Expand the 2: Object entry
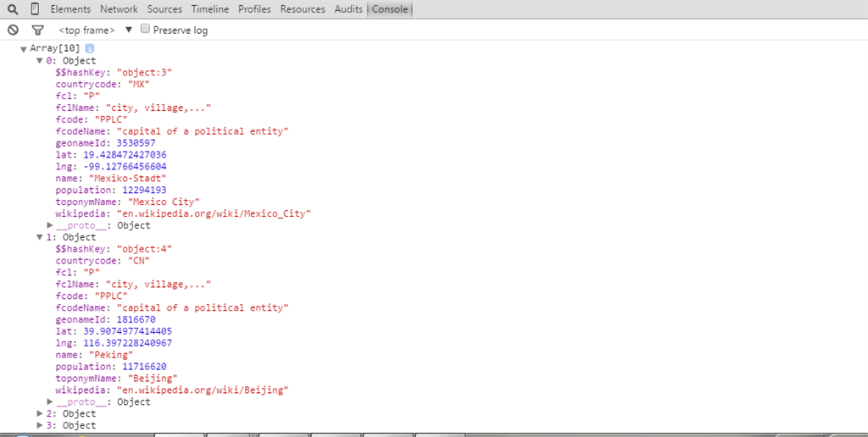Image resolution: width=868 pixels, height=437 pixels. (x=40, y=413)
